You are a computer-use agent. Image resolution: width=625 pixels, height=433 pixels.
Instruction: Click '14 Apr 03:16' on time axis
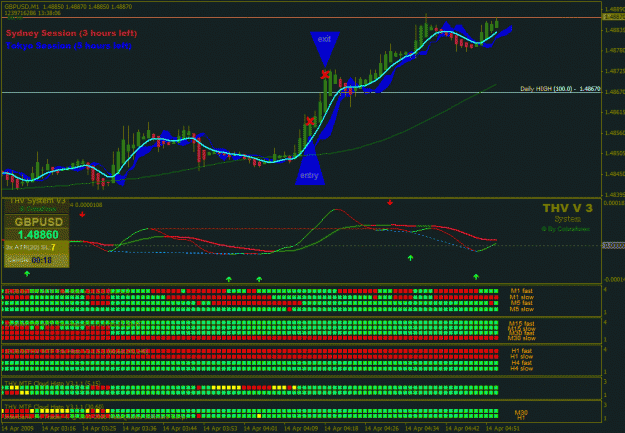click(x=59, y=429)
